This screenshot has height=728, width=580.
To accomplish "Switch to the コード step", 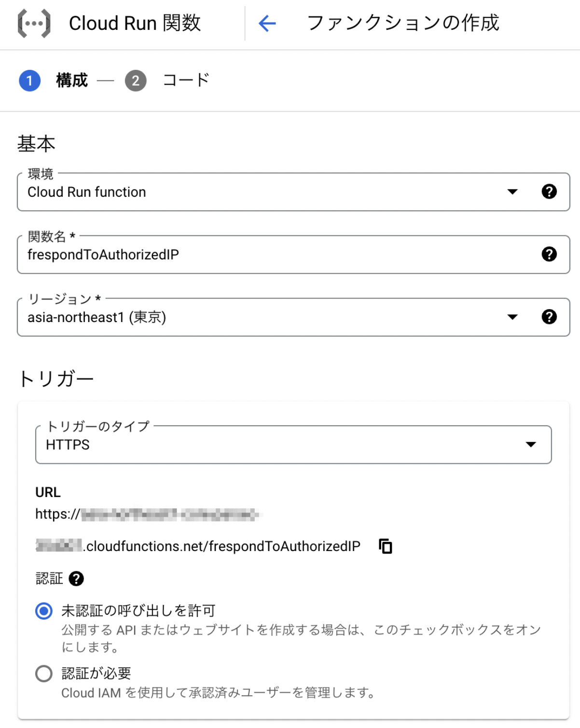I will click(185, 81).
